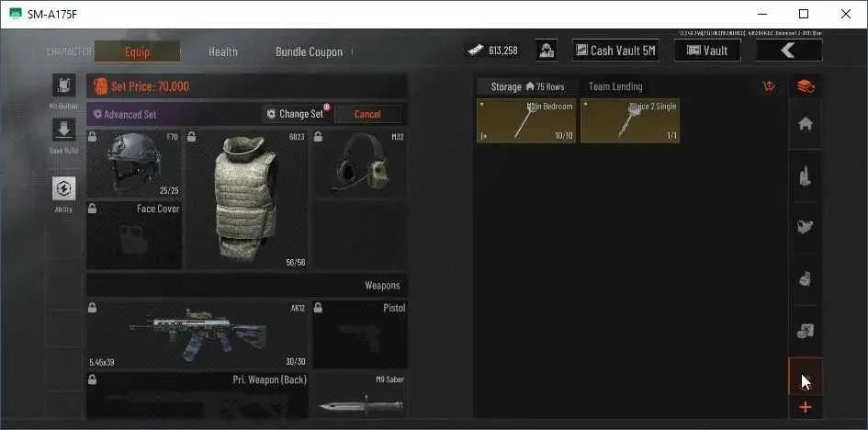Open the Bundle Coupon tab
The height and width of the screenshot is (430, 868).
pos(309,52)
